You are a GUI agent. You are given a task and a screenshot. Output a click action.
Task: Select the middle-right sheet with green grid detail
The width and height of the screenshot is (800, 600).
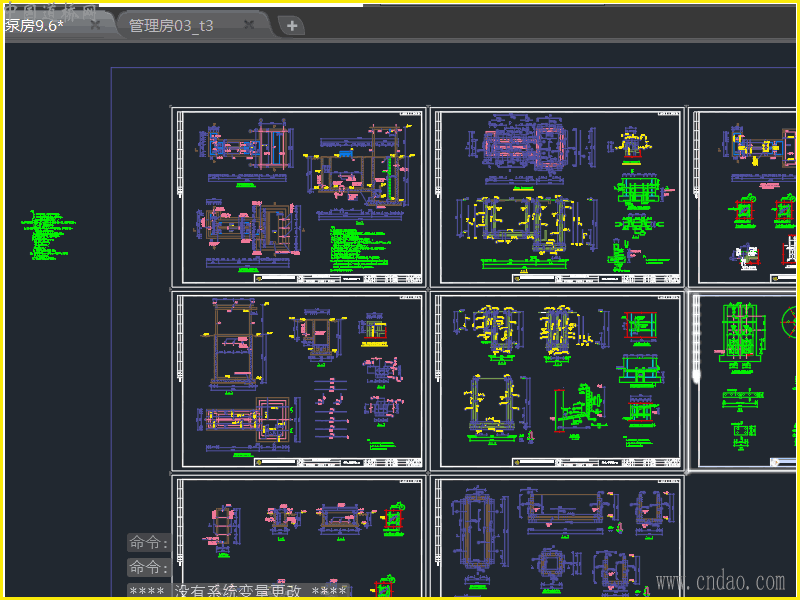click(x=742, y=381)
